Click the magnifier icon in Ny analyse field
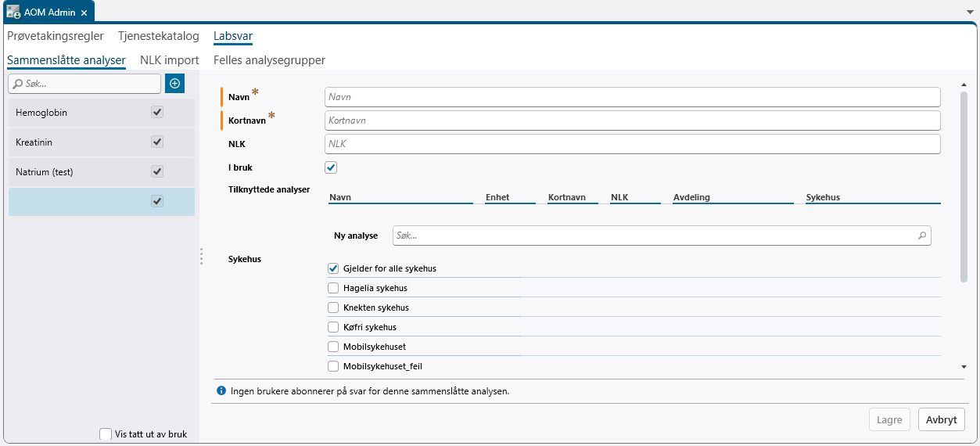980x446 pixels. pyautogui.click(x=921, y=236)
